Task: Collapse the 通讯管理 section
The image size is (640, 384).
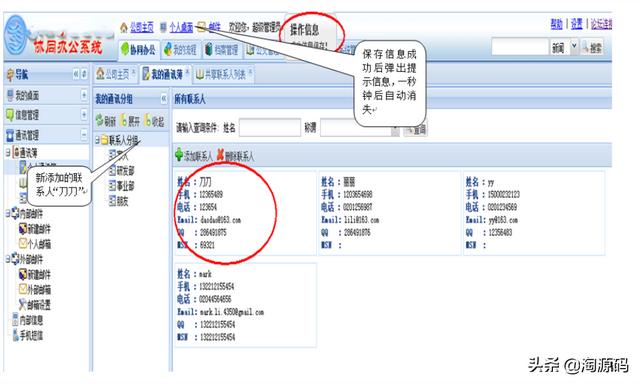Action: click(x=84, y=135)
